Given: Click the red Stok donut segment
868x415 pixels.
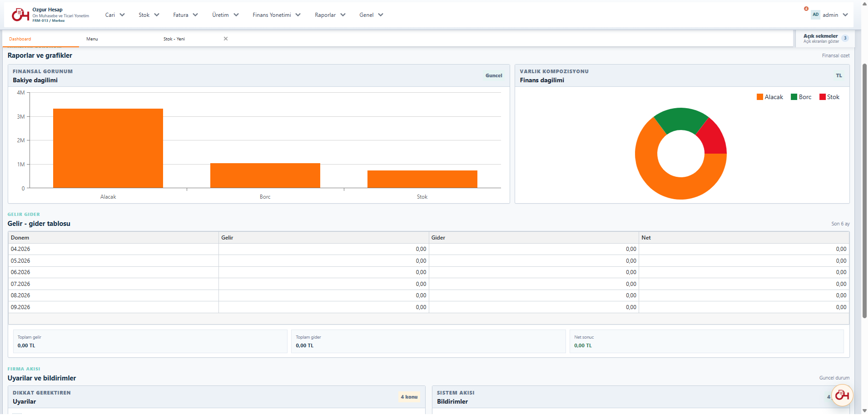Looking at the screenshot, I should coord(713,138).
